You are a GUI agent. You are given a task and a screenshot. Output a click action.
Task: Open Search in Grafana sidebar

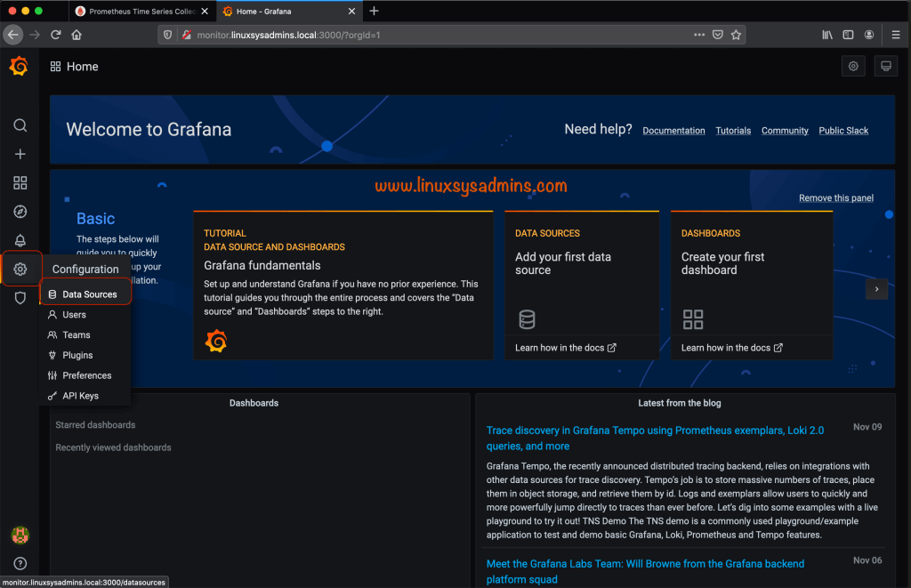tap(20, 125)
